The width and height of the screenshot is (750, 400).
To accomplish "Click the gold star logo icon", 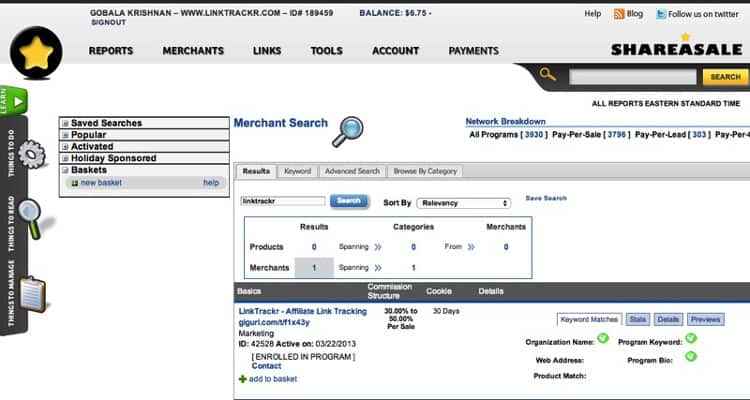I will pyautogui.click(x=36, y=53).
